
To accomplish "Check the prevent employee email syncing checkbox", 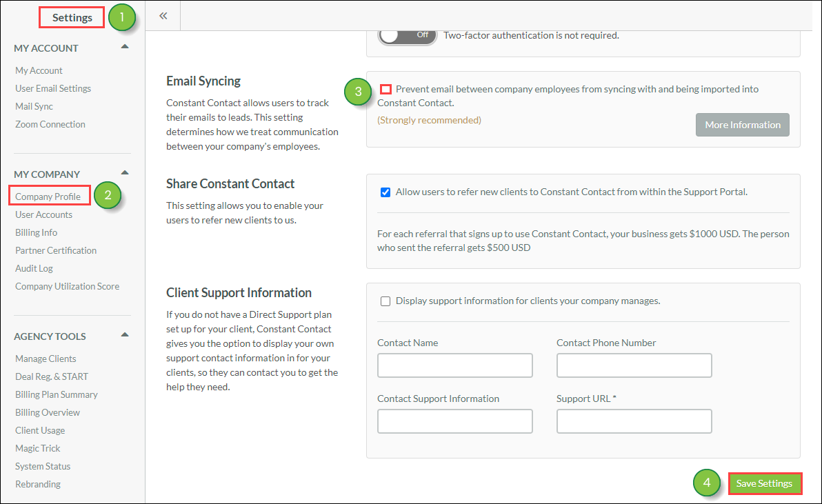I will [386, 89].
